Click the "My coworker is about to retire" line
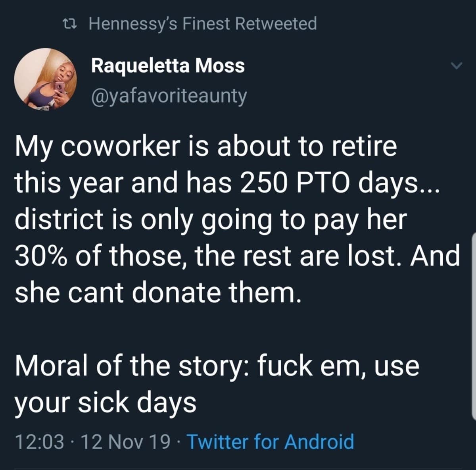This screenshot has height=470, width=476. [x=206, y=146]
